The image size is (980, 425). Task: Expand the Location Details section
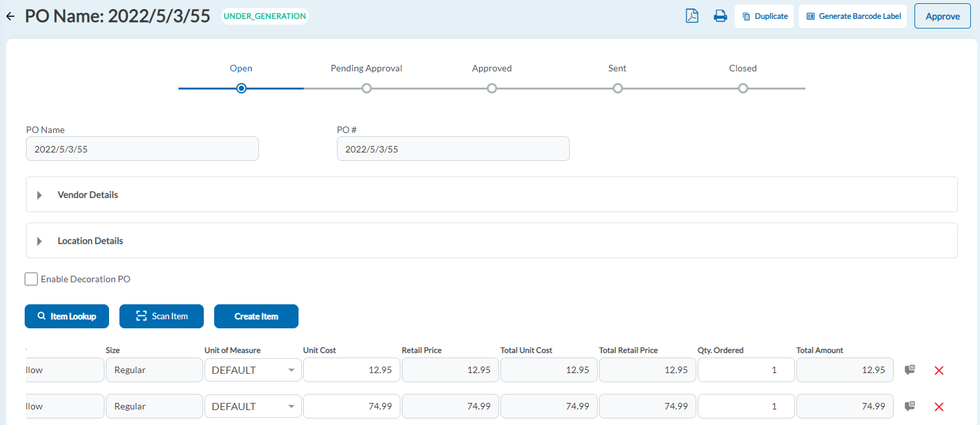click(39, 241)
